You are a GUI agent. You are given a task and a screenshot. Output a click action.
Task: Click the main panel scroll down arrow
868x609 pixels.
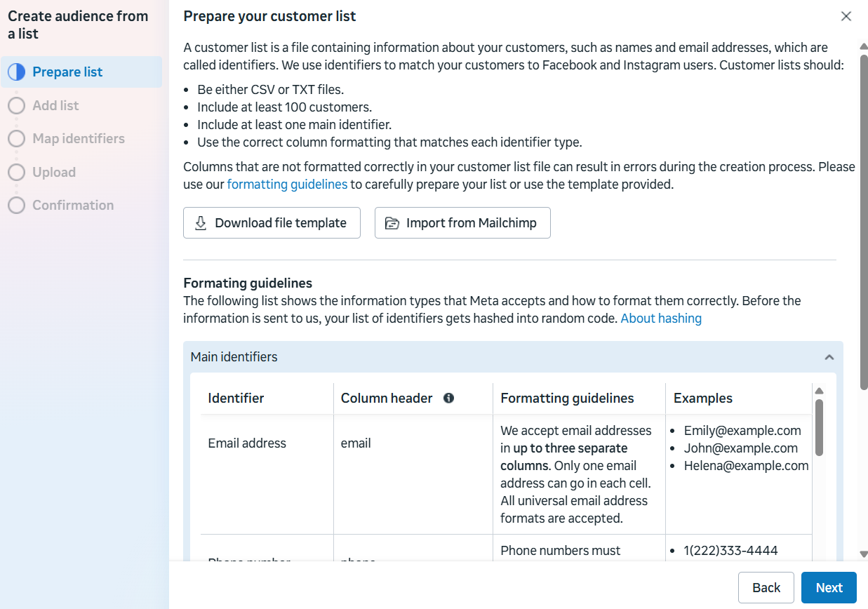click(x=864, y=554)
